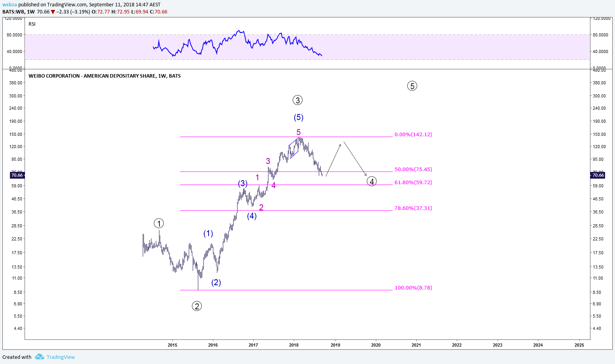Click the circled wave 3 label

click(x=297, y=100)
